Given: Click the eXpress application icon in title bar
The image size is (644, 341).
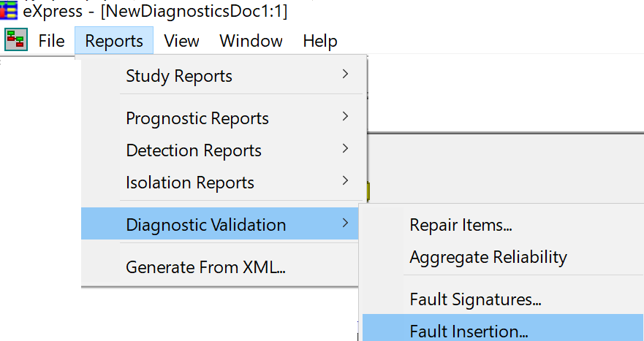Looking at the screenshot, I should [9, 9].
